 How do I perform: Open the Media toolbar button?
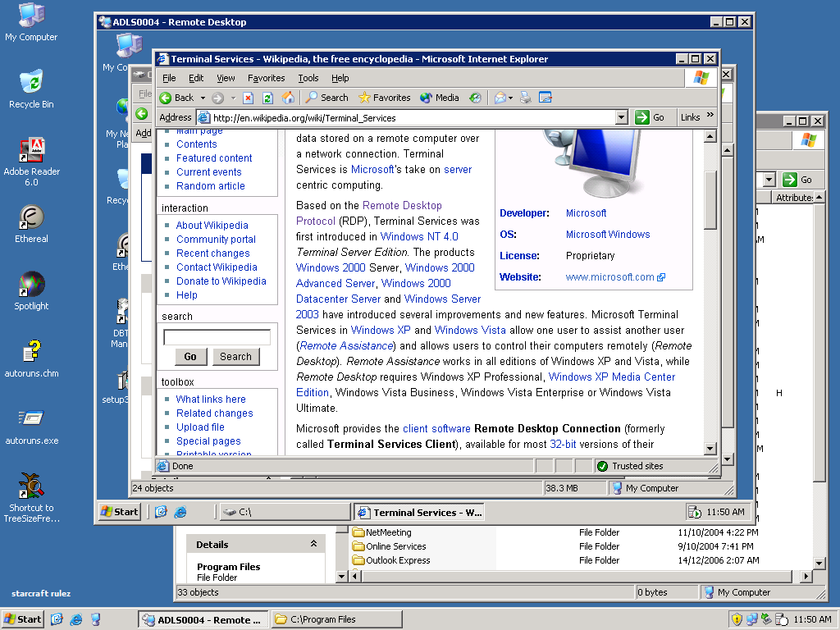(x=440, y=98)
